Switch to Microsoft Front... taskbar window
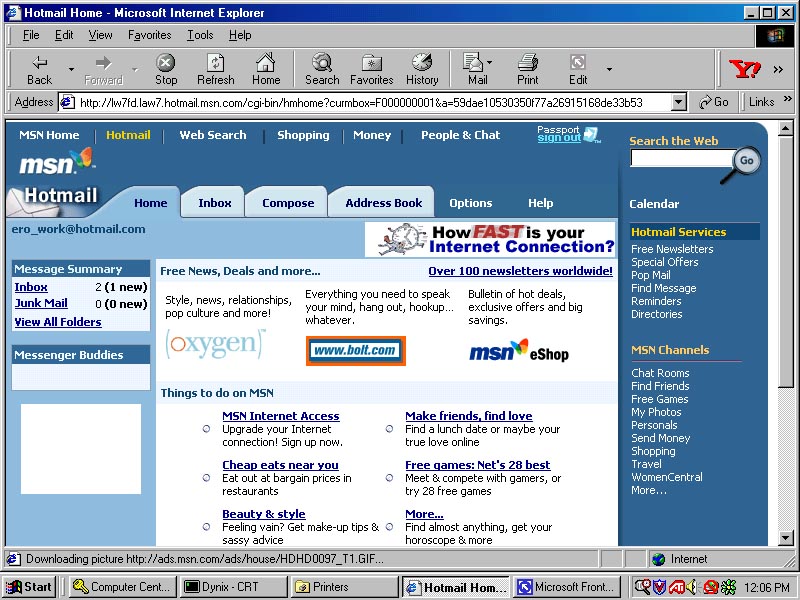 coord(567,587)
